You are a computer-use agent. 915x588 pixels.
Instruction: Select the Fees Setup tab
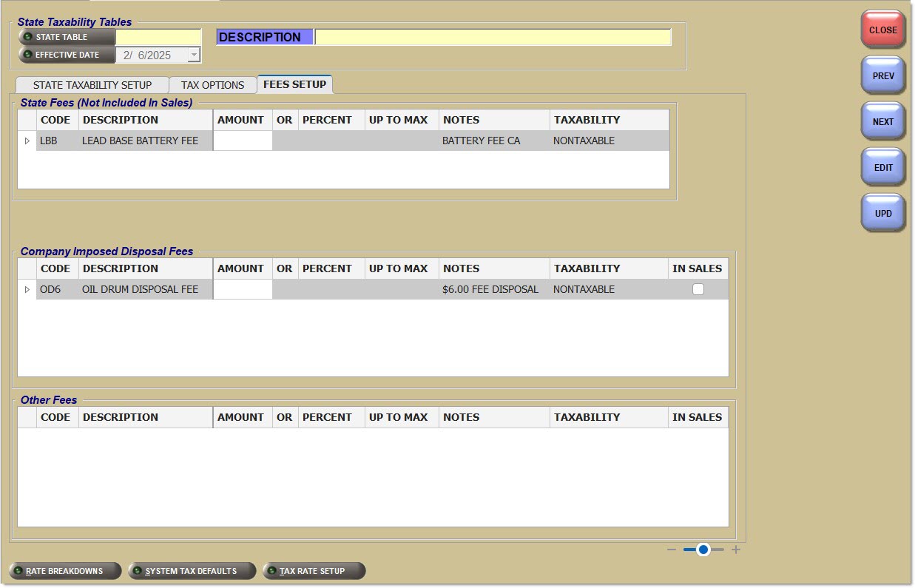click(294, 84)
